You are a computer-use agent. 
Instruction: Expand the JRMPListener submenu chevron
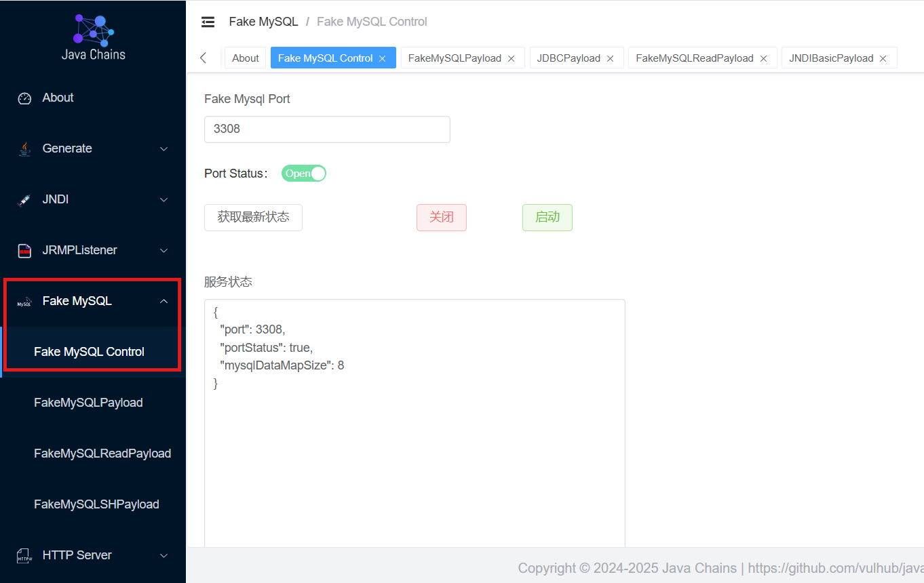point(163,251)
